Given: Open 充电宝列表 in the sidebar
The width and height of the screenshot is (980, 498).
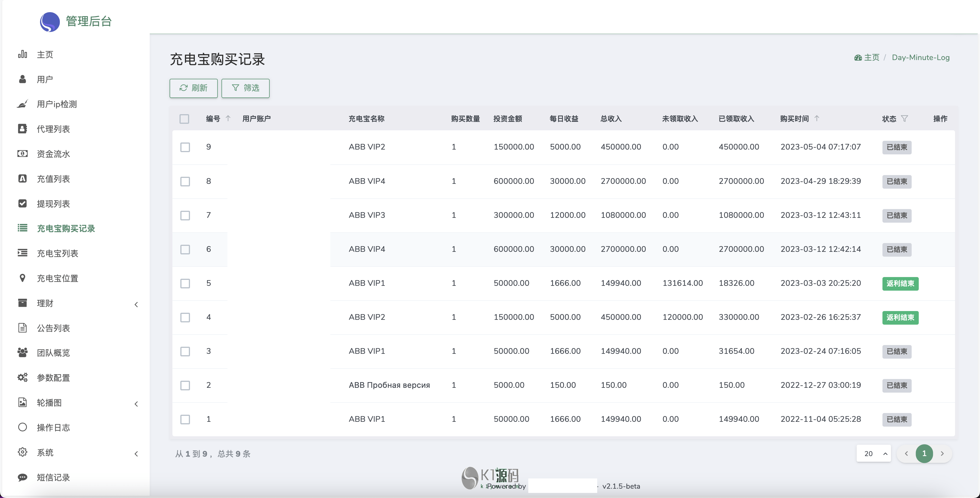Looking at the screenshot, I should pyautogui.click(x=58, y=253).
